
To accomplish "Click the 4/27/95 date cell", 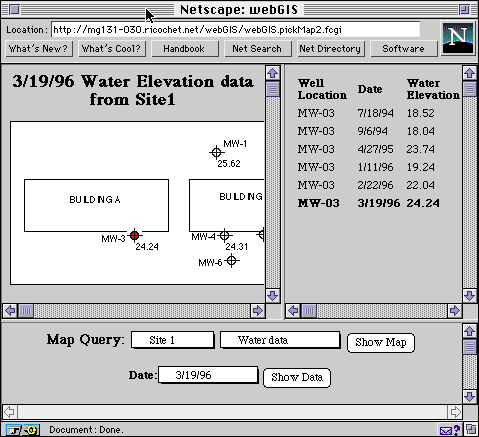I will tap(375, 149).
